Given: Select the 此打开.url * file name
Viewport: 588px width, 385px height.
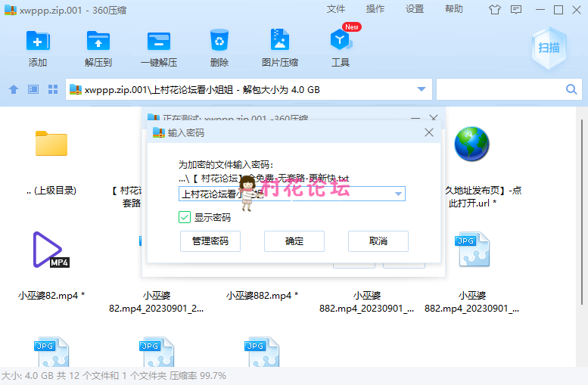Looking at the screenshot, I should [x=472, y=203].
